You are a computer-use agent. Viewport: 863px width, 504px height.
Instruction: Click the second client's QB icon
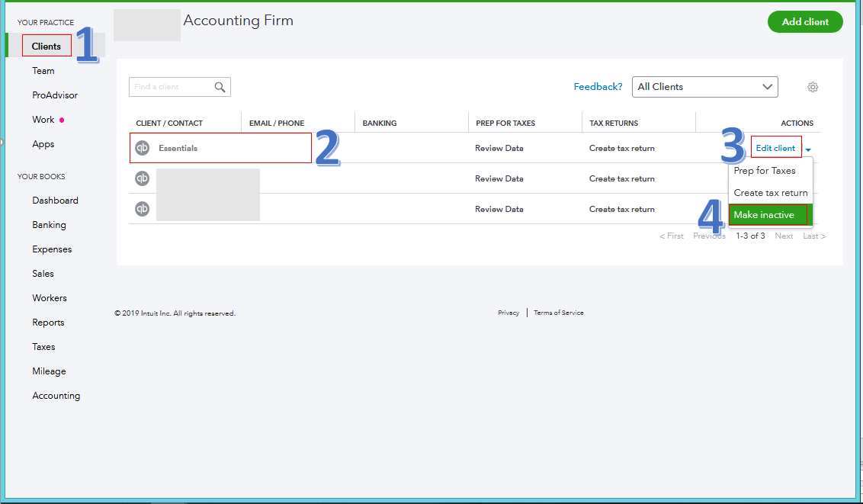[142, 178]
